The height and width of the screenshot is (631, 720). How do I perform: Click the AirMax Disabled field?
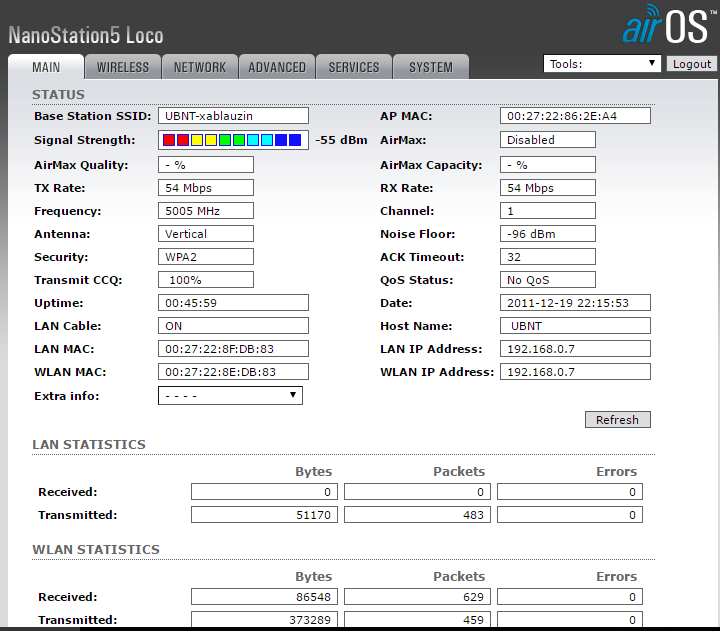[x=548, y=140]
